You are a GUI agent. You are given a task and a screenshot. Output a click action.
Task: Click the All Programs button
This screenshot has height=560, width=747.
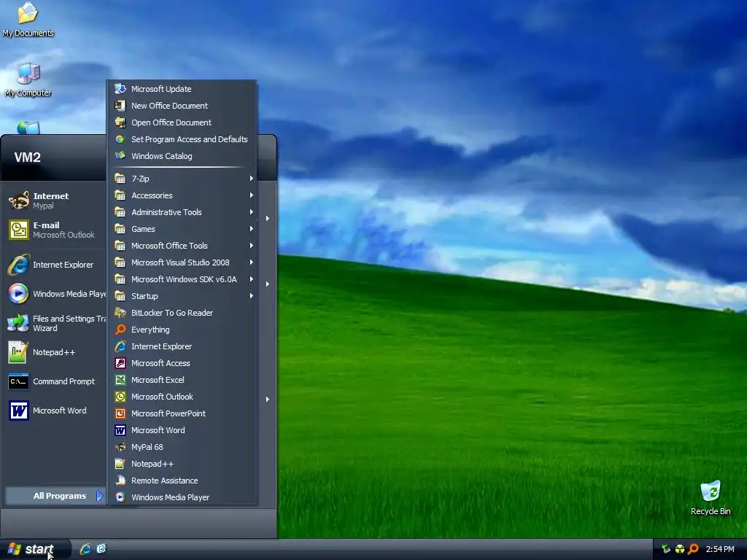click(55, 496)
